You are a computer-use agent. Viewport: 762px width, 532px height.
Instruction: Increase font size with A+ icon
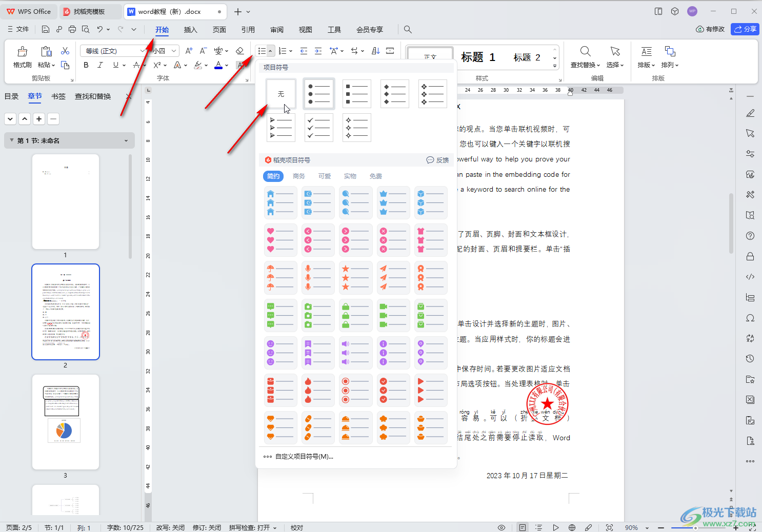point(189,51)
